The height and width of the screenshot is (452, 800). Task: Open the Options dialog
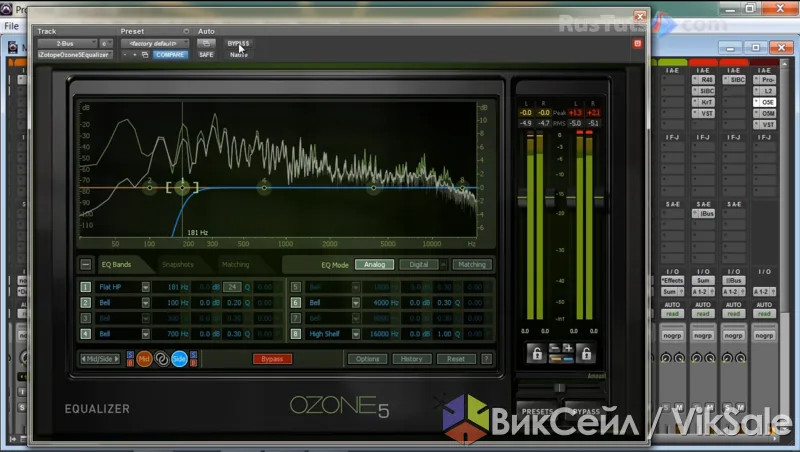pos(367,359)
